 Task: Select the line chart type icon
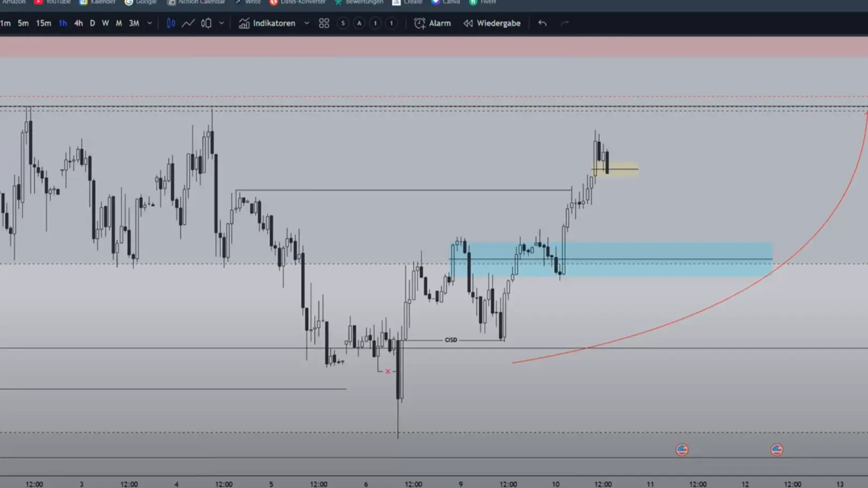click(188, 23)
